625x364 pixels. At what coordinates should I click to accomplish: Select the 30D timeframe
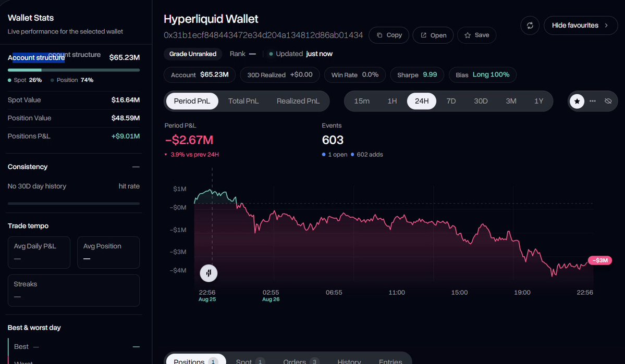pyautogui.click(x=481, y=101)
